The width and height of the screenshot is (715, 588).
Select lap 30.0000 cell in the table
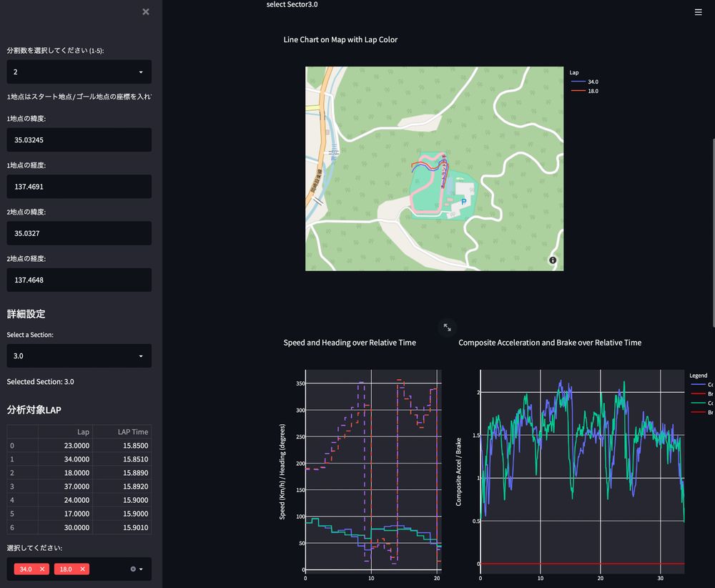click(65, 527)
